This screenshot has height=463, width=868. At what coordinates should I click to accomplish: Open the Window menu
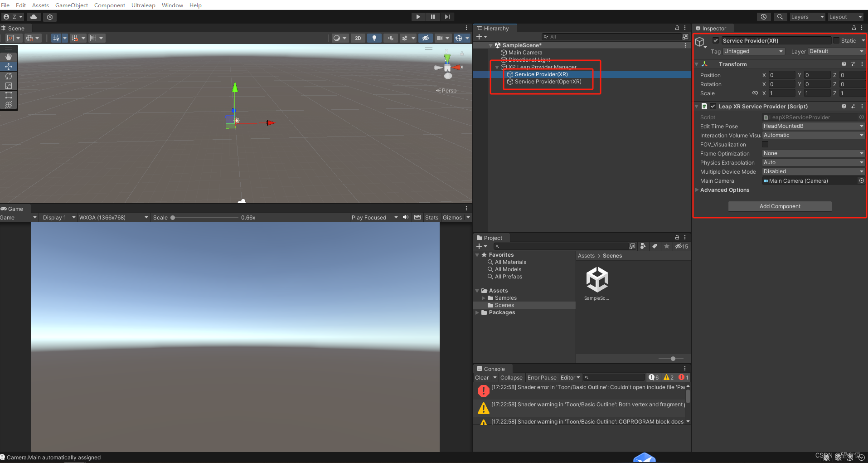(172, 5)
